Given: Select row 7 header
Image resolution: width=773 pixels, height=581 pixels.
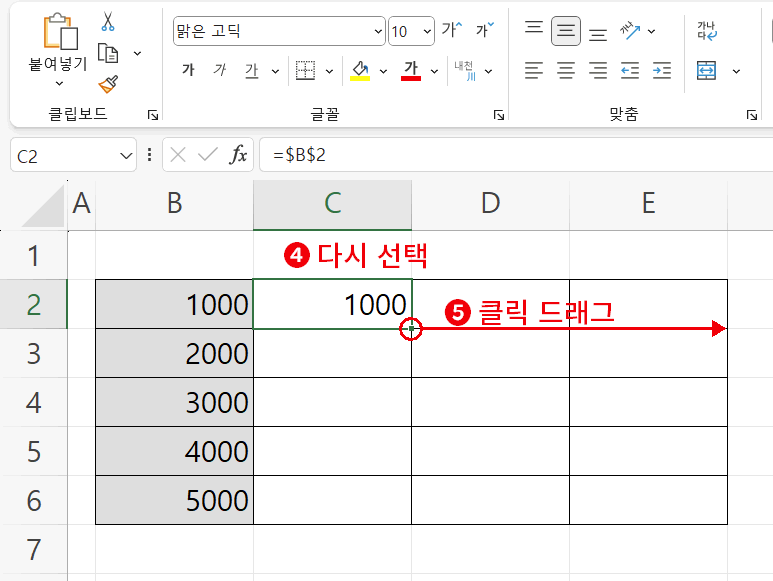Looking at the screenshot, I should point(34,549).
